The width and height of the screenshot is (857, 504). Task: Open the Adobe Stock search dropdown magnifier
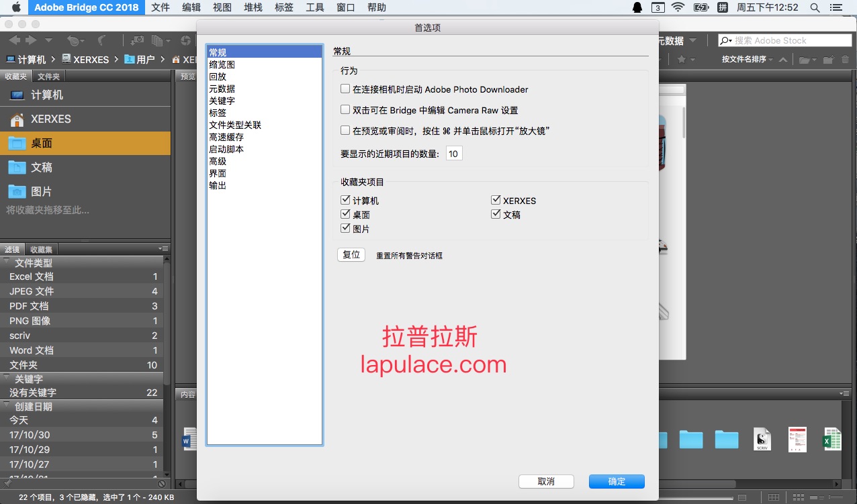click(x=726, y=41)
